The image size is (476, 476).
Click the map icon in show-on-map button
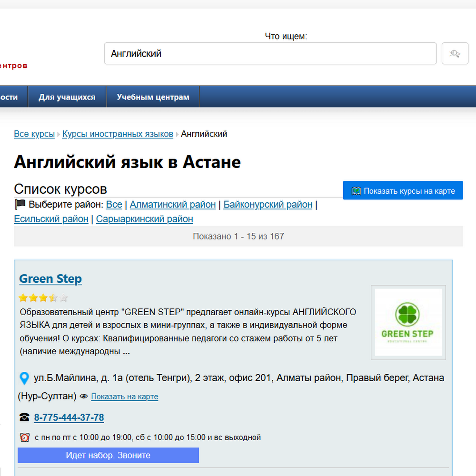coord(356,191)
